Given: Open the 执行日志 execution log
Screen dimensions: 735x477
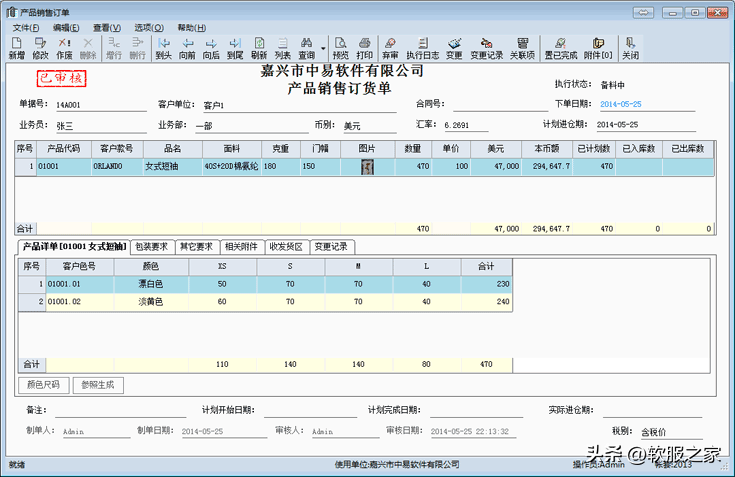Looking at the screenshot, I should coord(421,48).
